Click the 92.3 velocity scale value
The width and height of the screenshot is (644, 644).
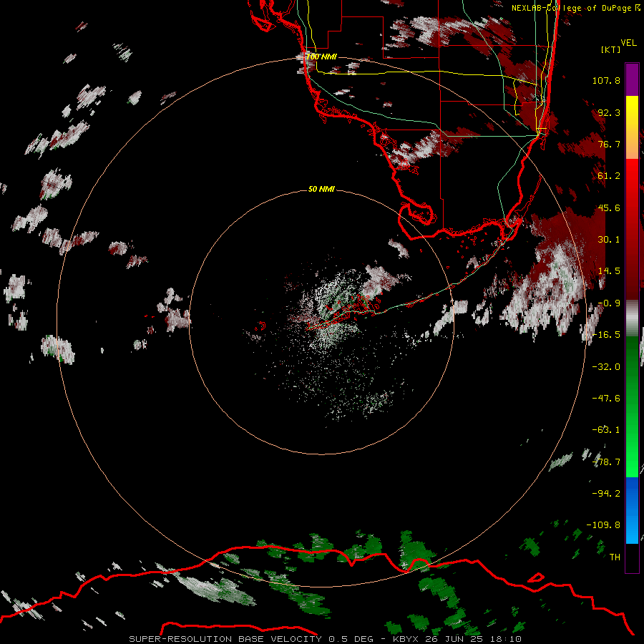(x=609, y=112)
